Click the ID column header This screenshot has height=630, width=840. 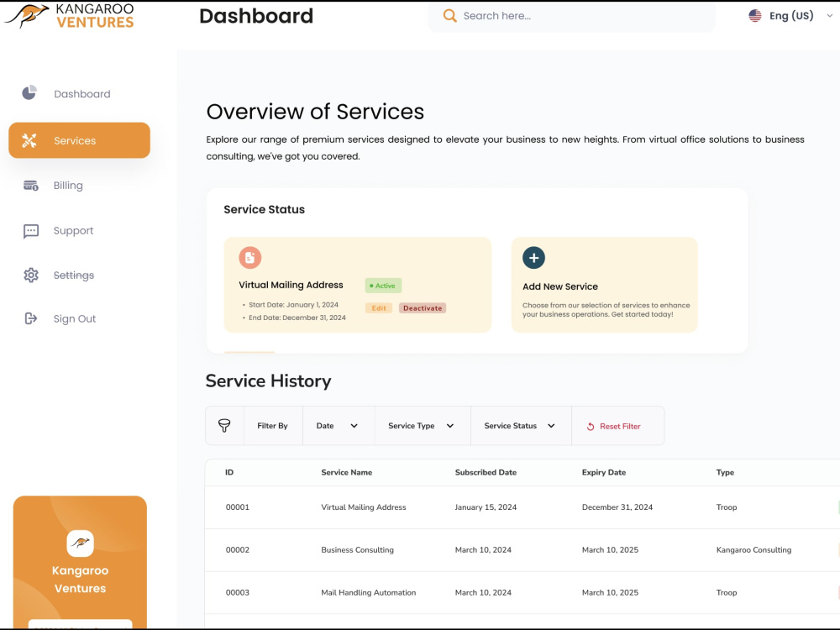click(x=229, y=472)
